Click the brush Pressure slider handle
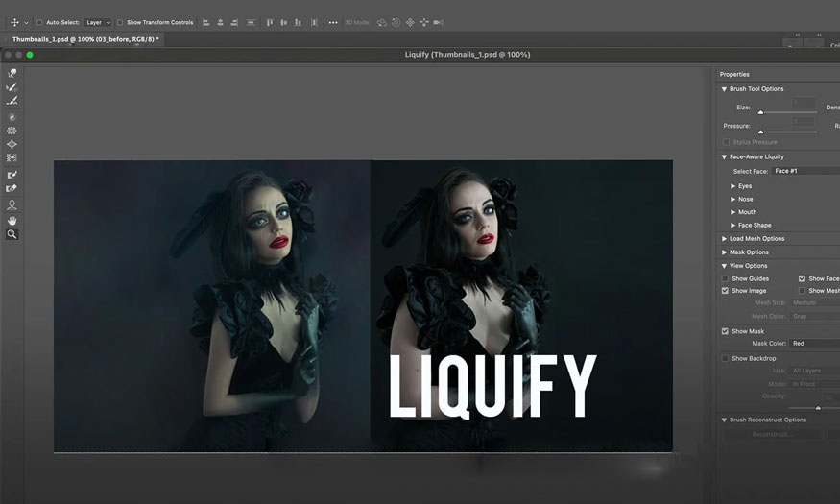This screenshot has height=504, width=840. 760,132
